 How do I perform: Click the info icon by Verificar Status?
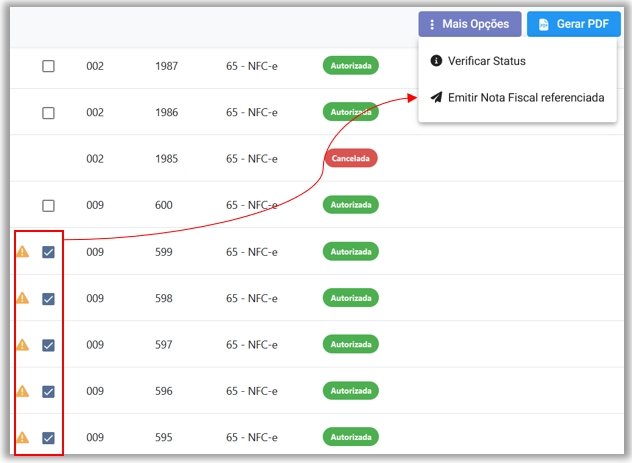click(x=436, y=61)
